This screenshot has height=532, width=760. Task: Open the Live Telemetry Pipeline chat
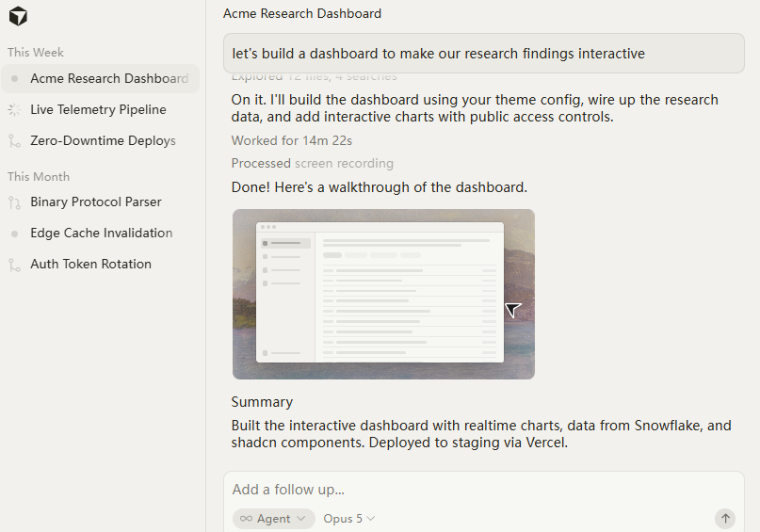point(101,109)
